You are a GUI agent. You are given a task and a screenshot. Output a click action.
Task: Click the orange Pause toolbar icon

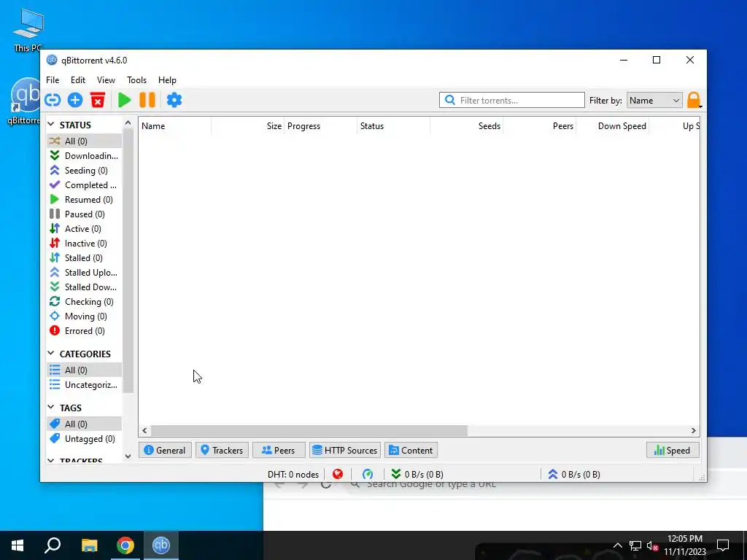point(147,100)
